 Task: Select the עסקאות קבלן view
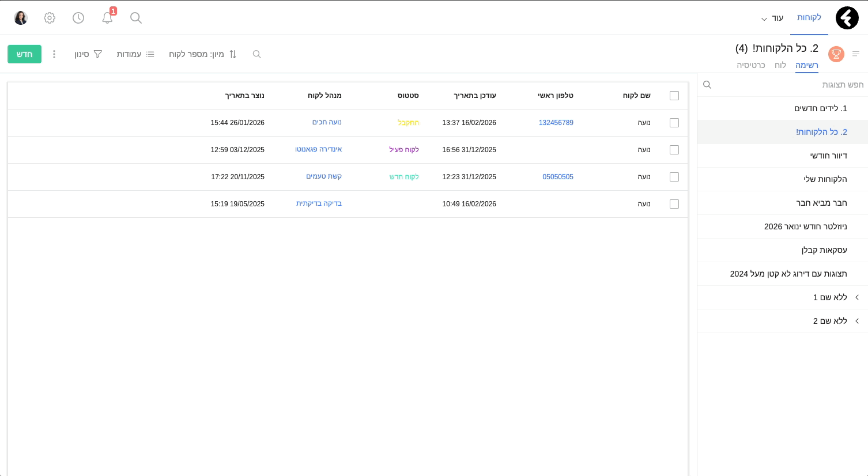point(783,250)
